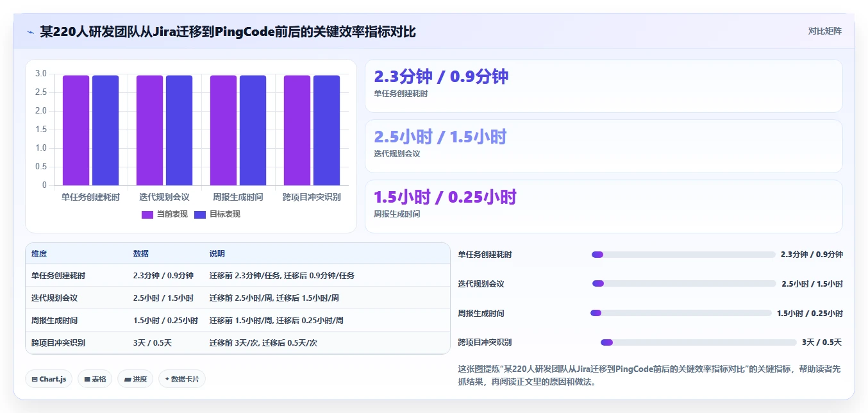Screen dimensions: 868x413
Task: Click 3天 / 0.5天 value after progress bar
Action: (x=822, y=342)
